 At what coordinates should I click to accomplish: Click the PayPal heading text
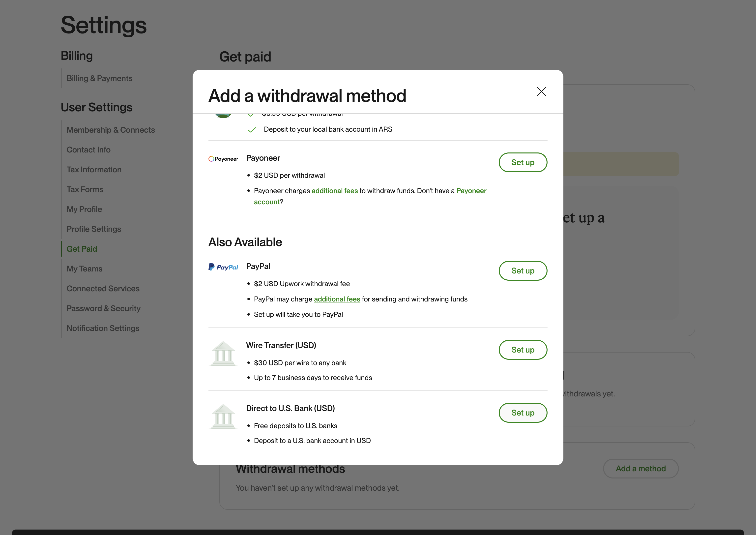(258, 267)
